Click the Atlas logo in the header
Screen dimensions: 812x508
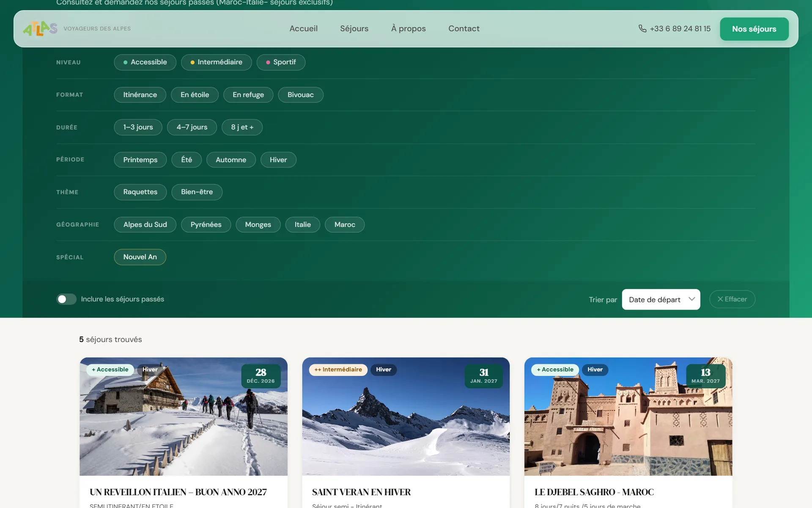pyautogui.click(x=40, y=29)
